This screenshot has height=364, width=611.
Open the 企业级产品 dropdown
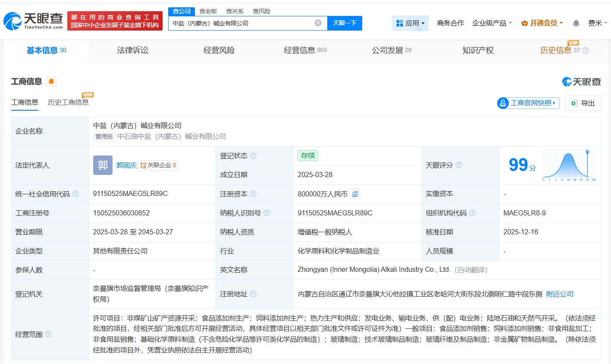coord(492,23)
